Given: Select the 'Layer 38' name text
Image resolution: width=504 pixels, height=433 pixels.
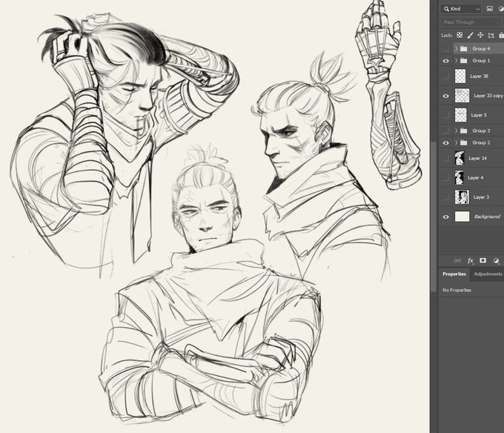Looking at the screenshot, I should click(x=479, y=76).
